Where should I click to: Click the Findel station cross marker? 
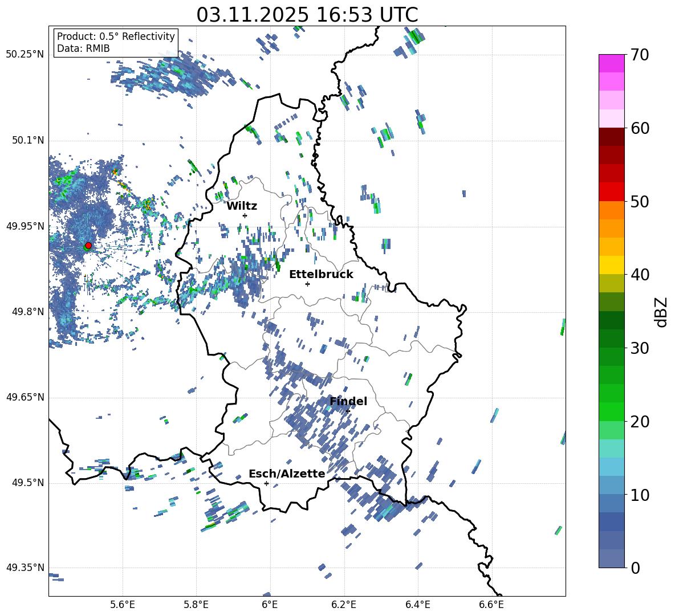point(348,411)
